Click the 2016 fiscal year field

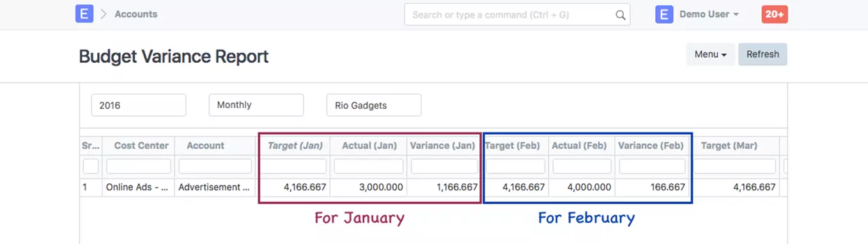coord(139,105)
